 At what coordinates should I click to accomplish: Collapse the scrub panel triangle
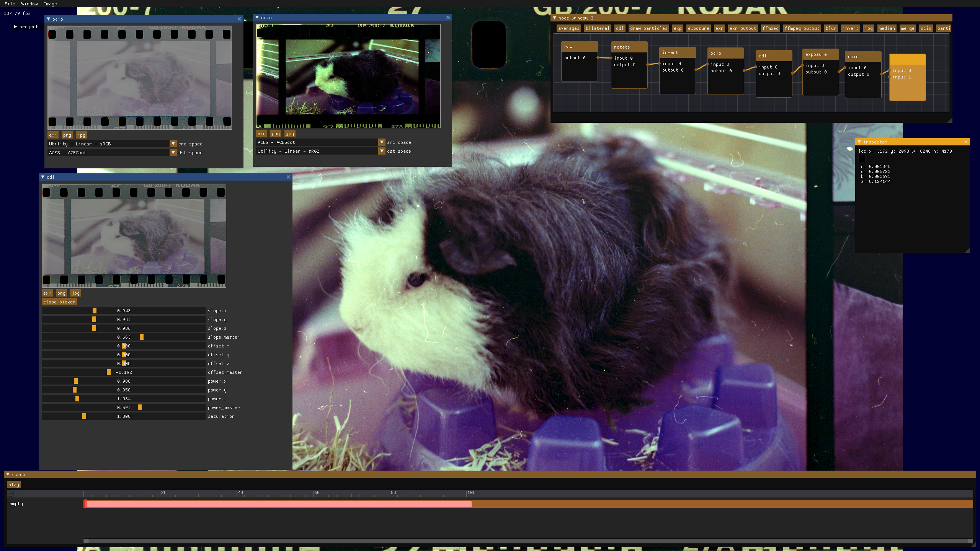click(x=8, y=474)
